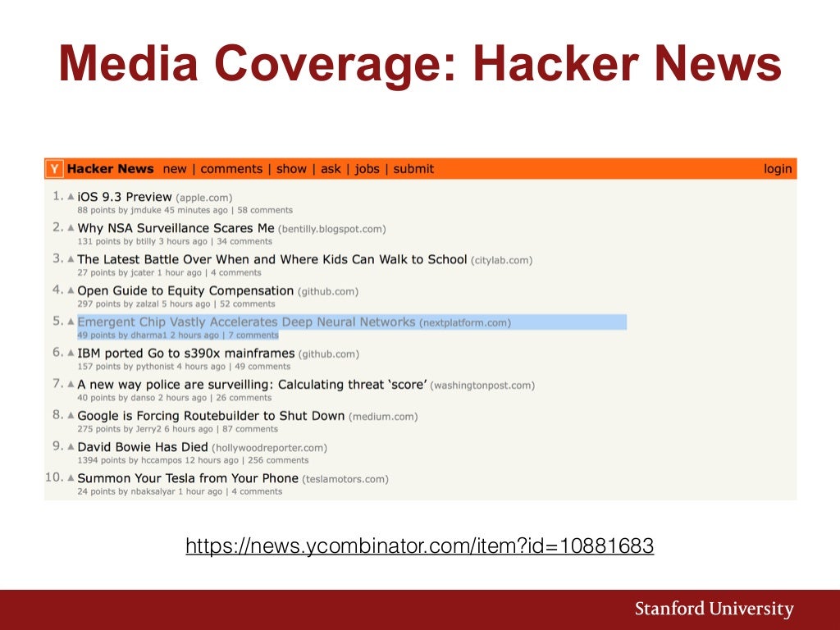Open Why NSA Surveillance Scares Me
840x630 pixels.
pyautogui.click(x=176, y=228)
